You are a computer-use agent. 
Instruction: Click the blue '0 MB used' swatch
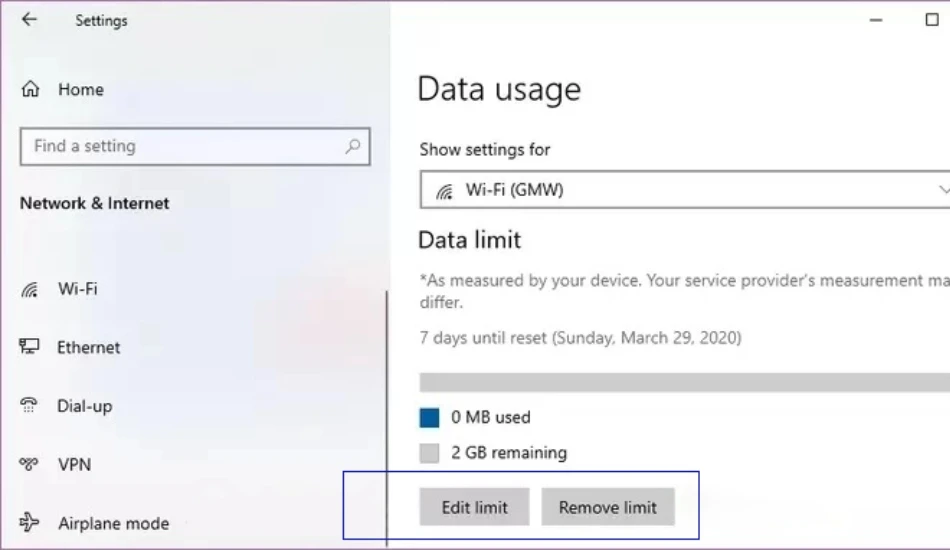point(429,418)
